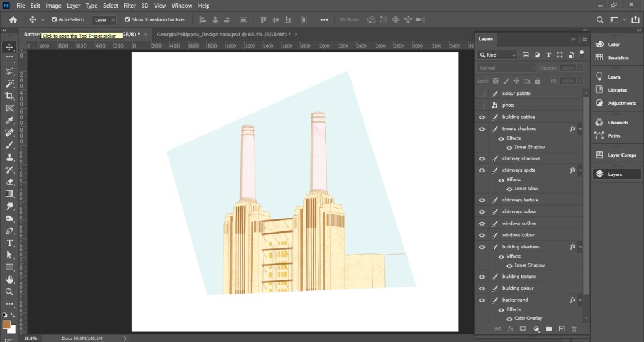The width and height of the screenshot is (644, 342).
Task: Select the Eyedropper tool
Action: coord(9,121)
